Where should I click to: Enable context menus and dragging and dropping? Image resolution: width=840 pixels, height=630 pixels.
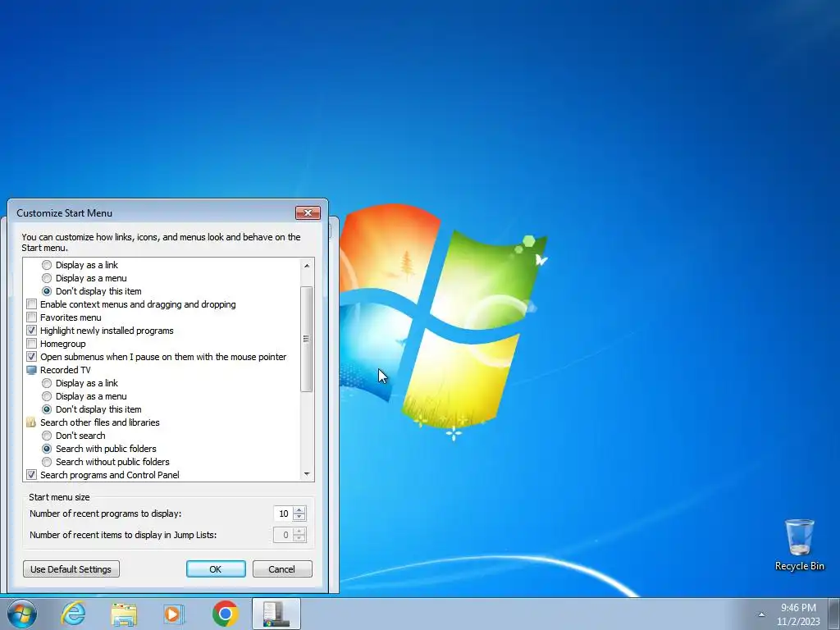point(32,304)
